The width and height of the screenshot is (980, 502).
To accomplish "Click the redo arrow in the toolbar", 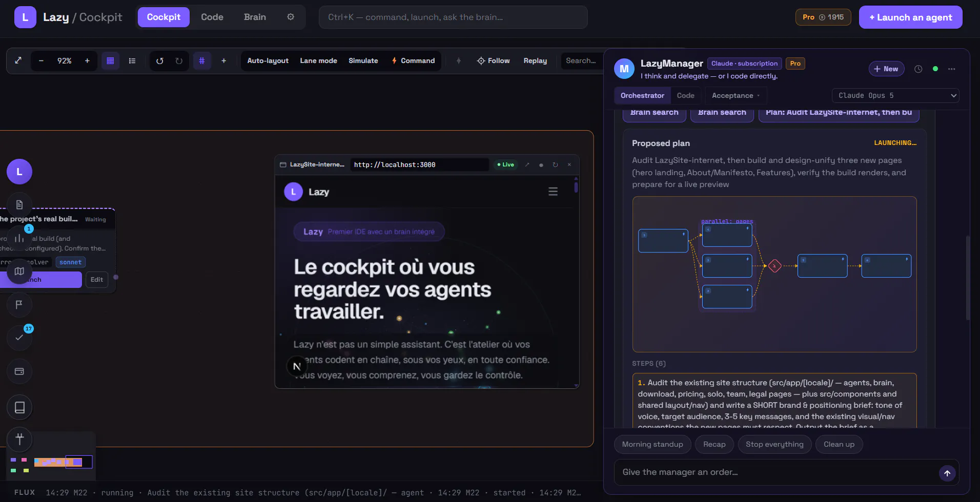I will pos(179,60).
